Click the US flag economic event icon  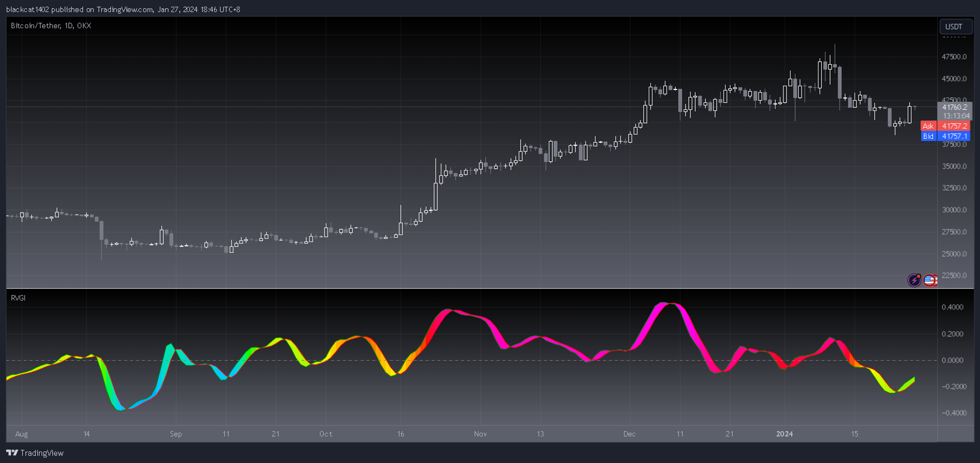(x=930, y=280)
